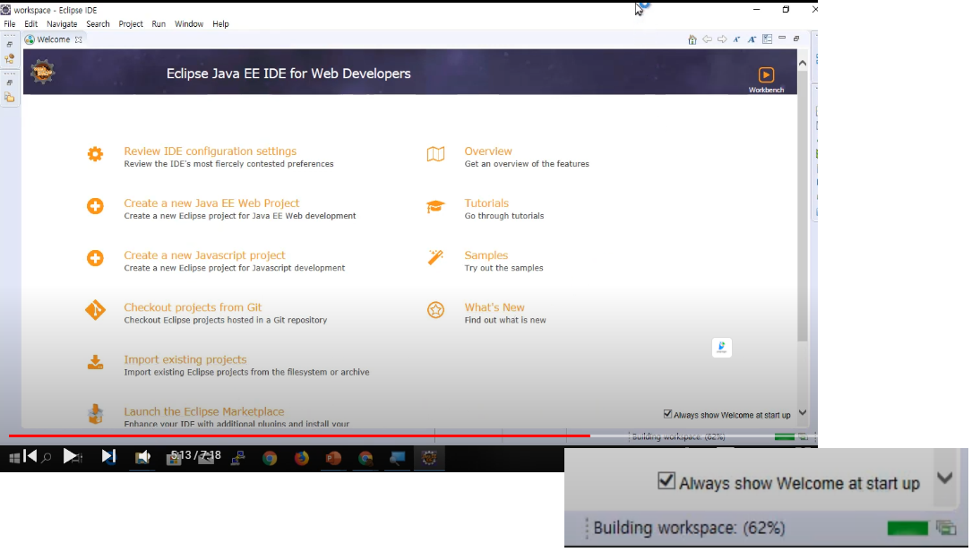
Task: Click the lower restore icon in left sidebar
Action: coord(10,83)
